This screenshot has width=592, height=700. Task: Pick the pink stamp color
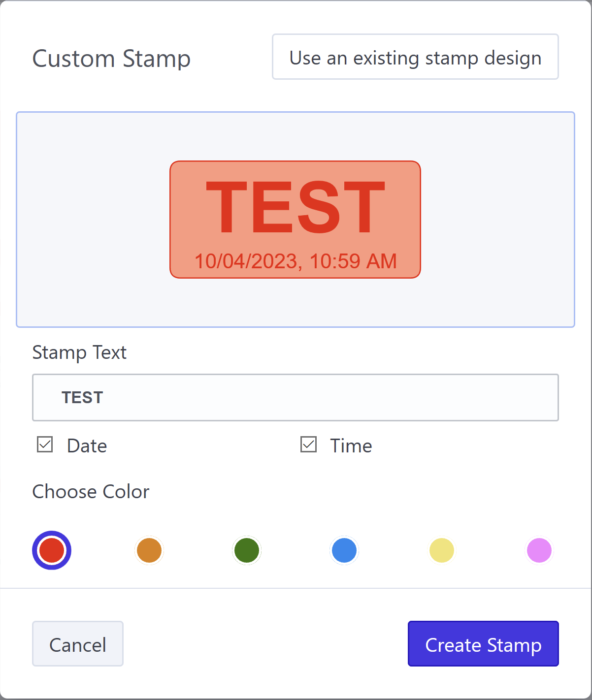click(x=539, y=550)
